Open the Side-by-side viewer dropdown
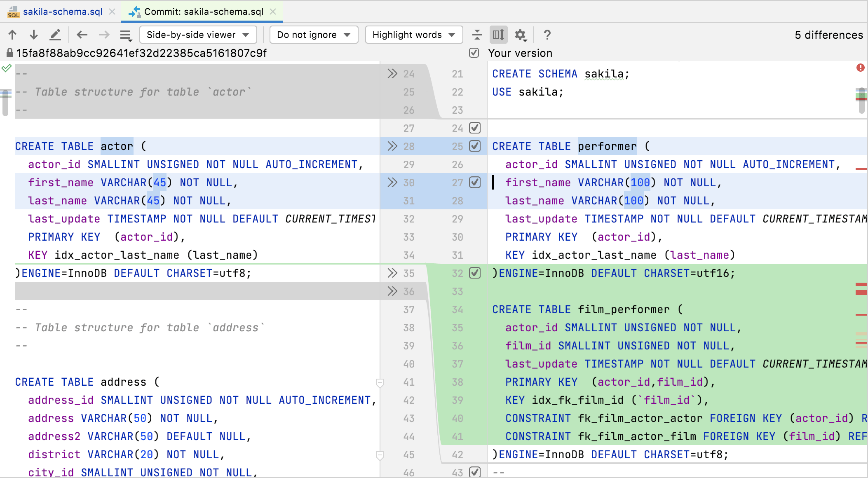 (198, 35)
